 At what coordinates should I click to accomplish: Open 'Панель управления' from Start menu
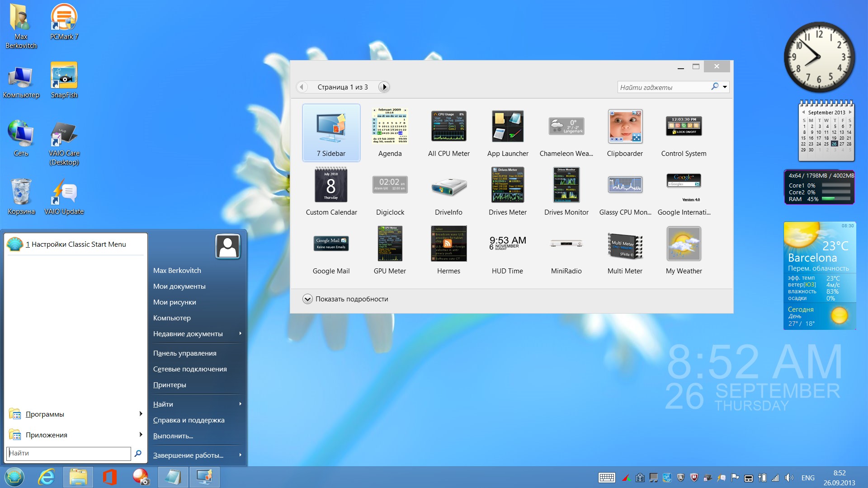[184, 353]
